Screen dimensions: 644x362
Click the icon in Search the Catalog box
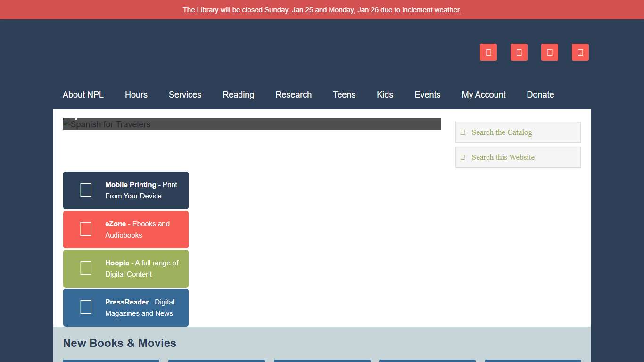point(462,132)
